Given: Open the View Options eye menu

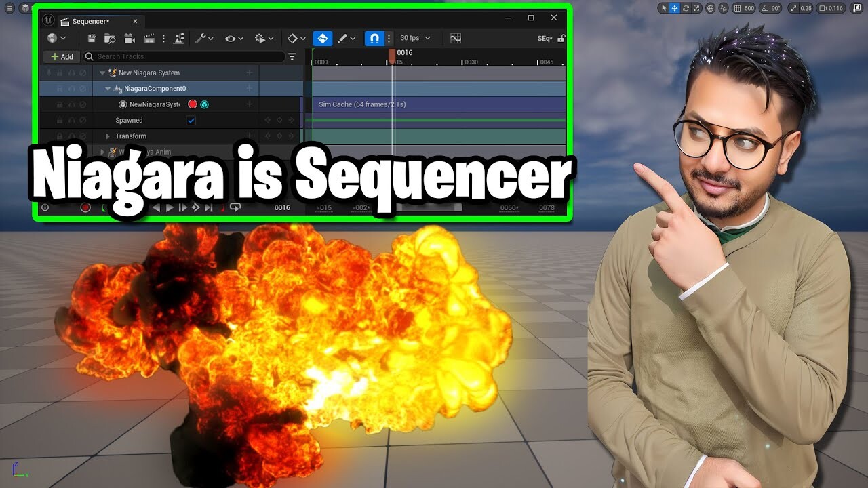Looking at the screenshot, I should tap(231, 39).
